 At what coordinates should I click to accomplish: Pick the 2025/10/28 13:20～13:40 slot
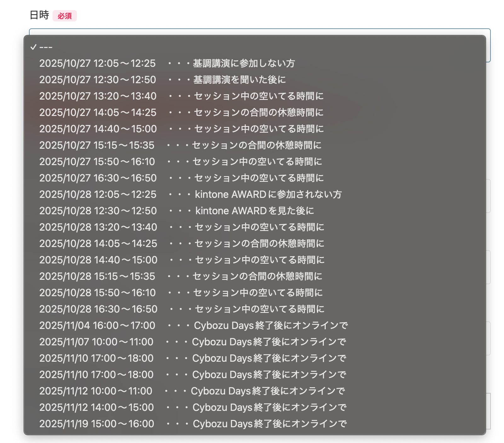[182, 227]
